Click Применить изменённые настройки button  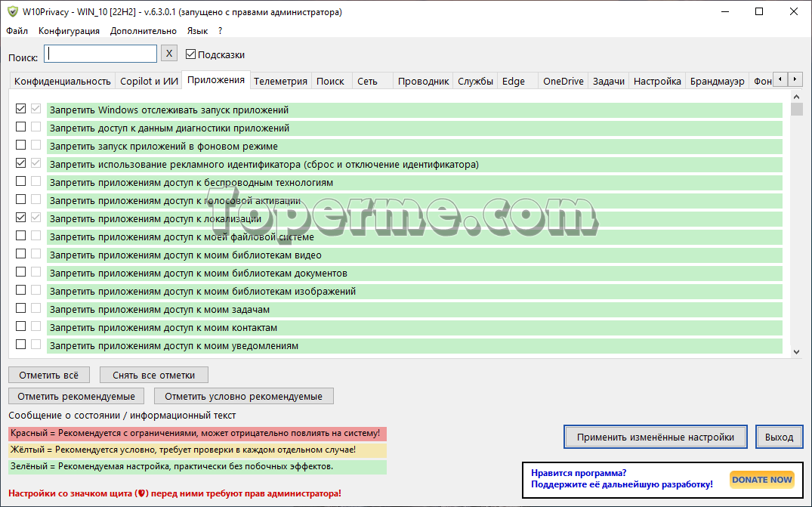[x=656, y=437]
